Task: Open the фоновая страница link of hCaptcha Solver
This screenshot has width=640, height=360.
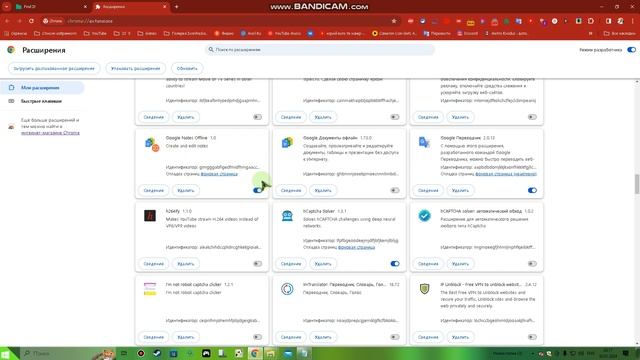Action: coord(356,247)
